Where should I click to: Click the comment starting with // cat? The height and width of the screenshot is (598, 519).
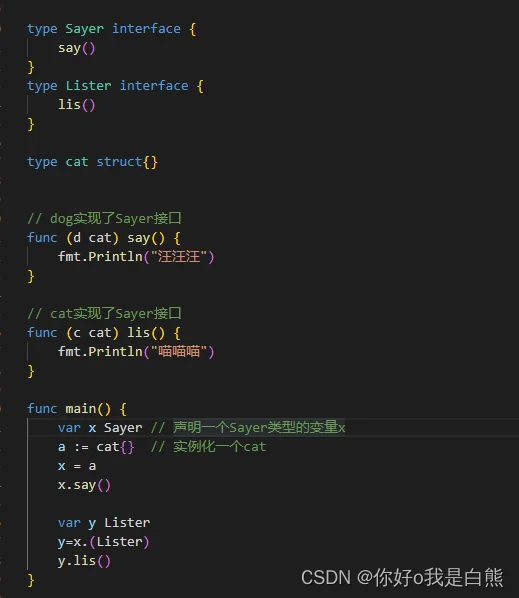coord(104,313)
